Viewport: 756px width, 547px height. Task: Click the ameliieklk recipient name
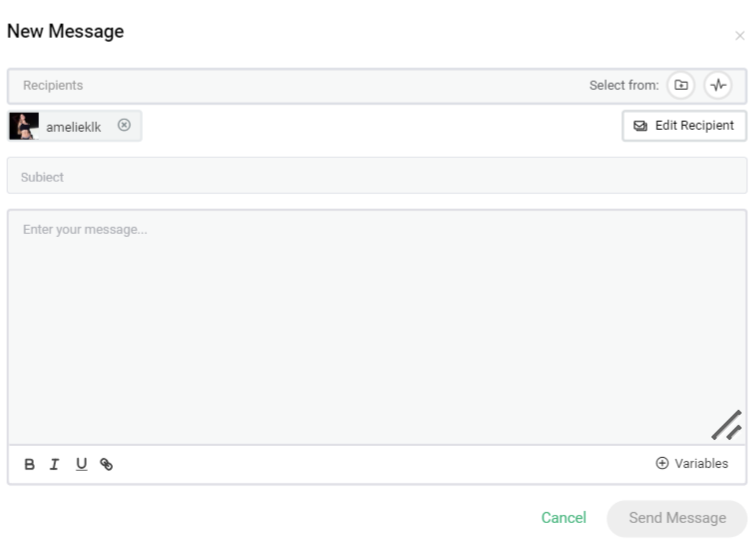[73, 127]
